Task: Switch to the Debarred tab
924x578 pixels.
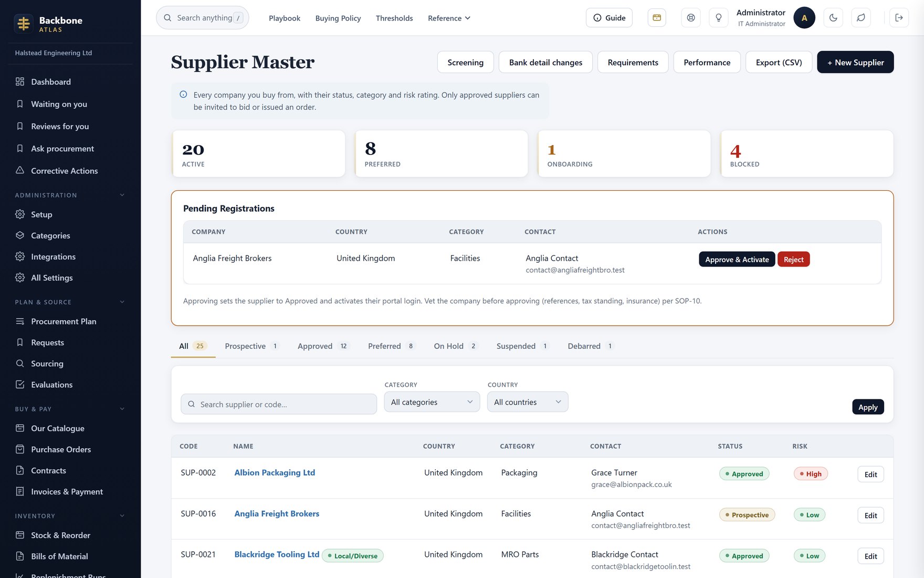Action: click(590, 346)
